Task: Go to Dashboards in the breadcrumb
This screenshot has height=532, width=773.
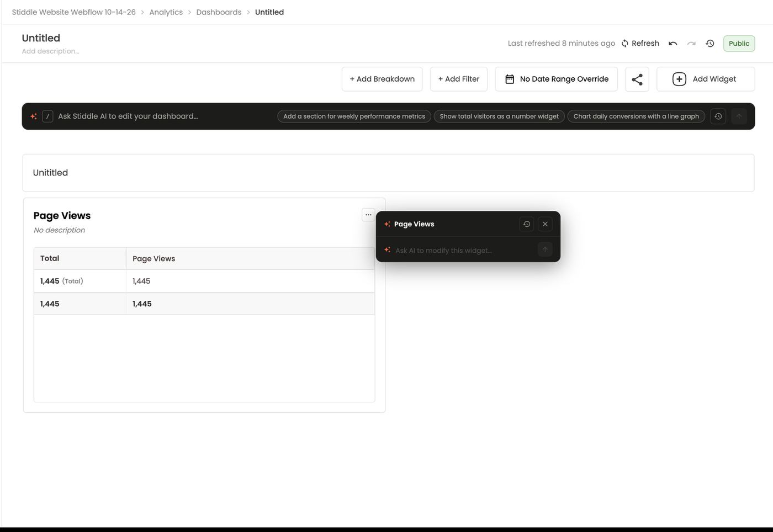Action: (x=219, y=12)
